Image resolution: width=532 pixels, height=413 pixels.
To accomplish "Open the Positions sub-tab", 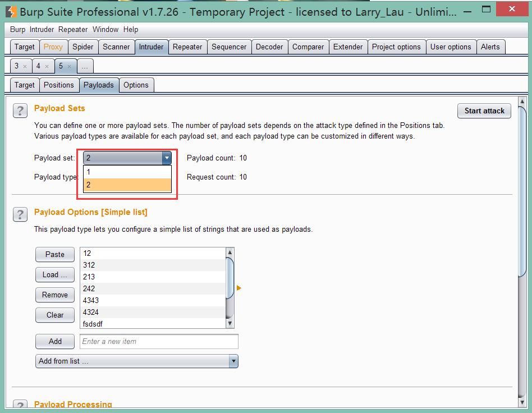I will [59, 85].
